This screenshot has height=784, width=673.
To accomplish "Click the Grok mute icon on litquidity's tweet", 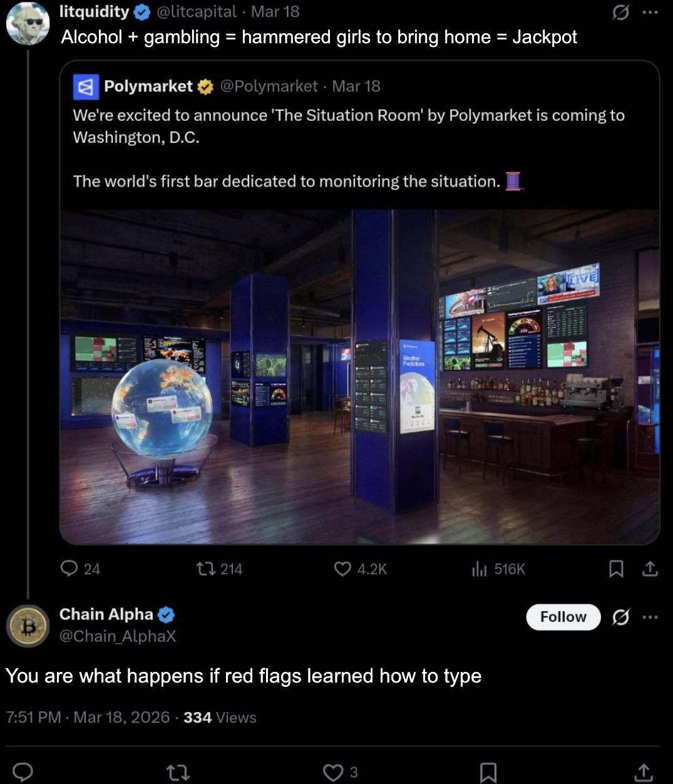I will coord(620,12).
